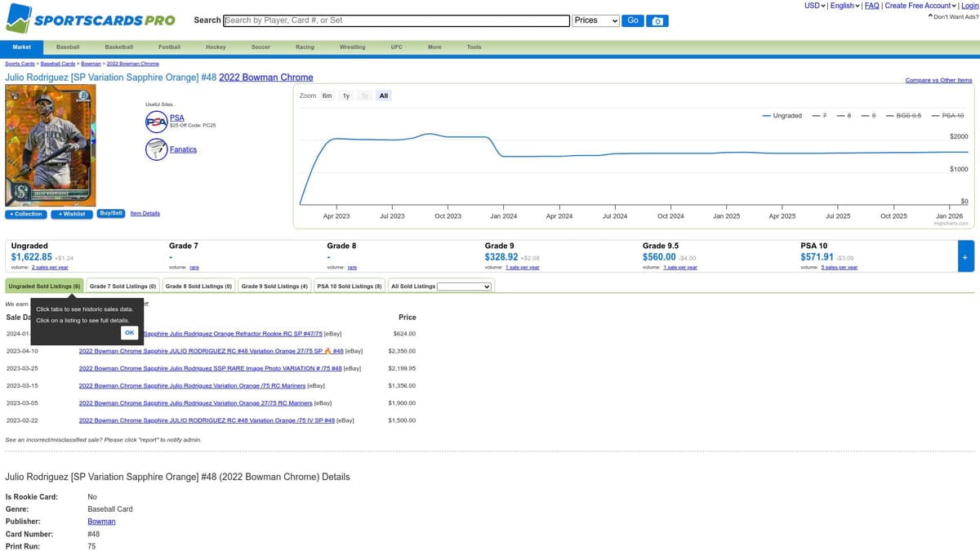Open the Prices search type dropdown
Image resolution: width=980 pixels, height=551 pixels.
(x=596, y=20)
